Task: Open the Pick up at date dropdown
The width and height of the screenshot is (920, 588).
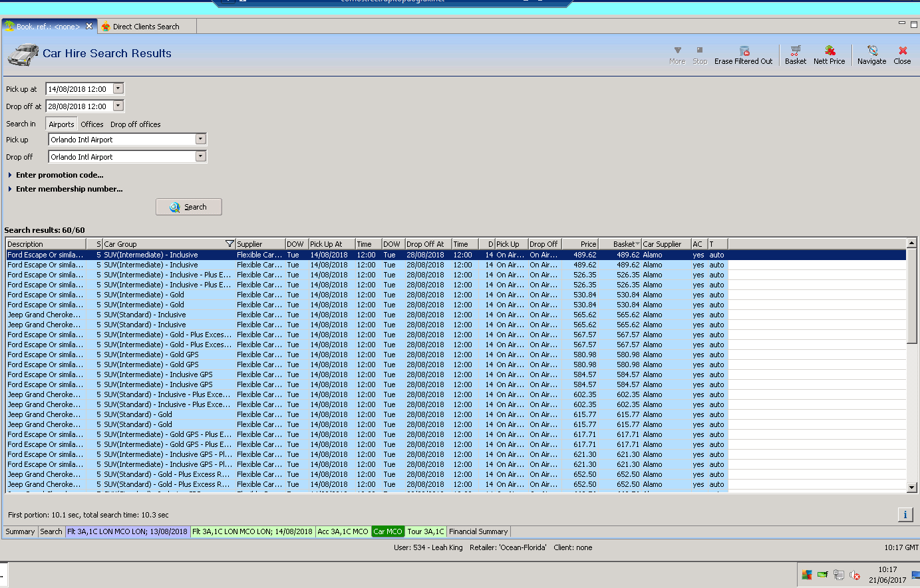Action: coord(118,88)
